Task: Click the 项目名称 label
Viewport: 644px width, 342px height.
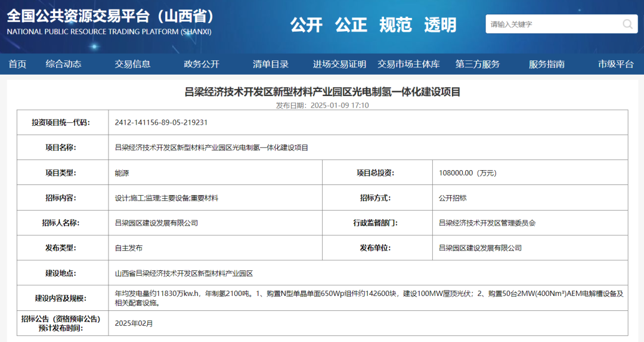Action: point(61,147)
